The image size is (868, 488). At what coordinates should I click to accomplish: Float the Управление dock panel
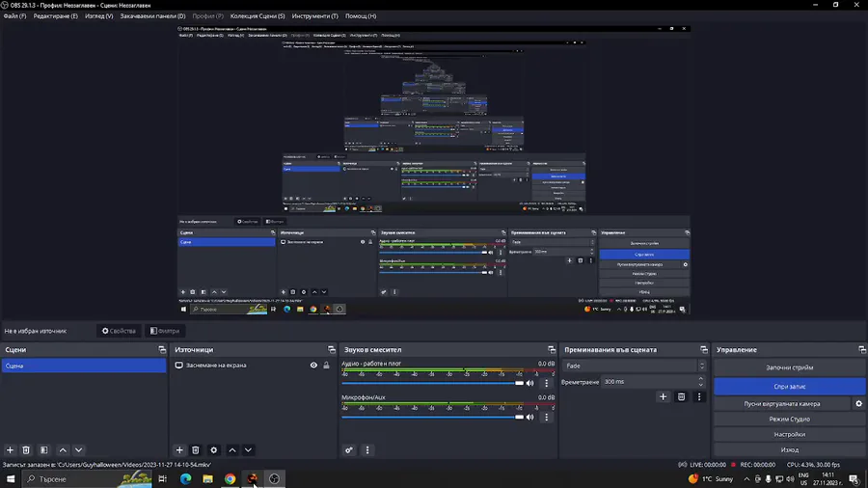coord(862,350)
